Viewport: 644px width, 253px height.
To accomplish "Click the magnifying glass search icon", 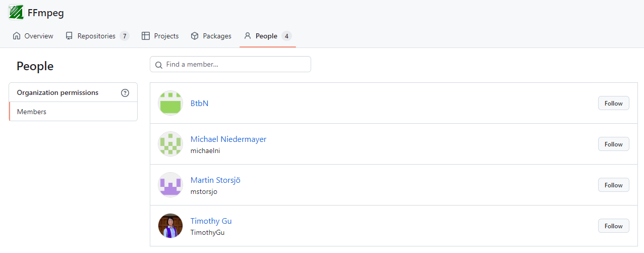I will pos(159,65).
